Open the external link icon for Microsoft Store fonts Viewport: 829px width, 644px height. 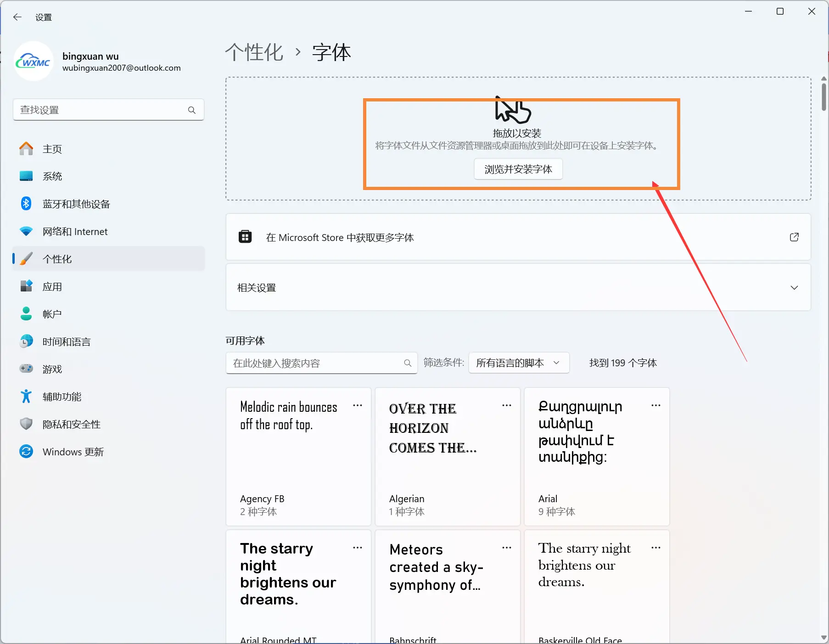(794, 237)
